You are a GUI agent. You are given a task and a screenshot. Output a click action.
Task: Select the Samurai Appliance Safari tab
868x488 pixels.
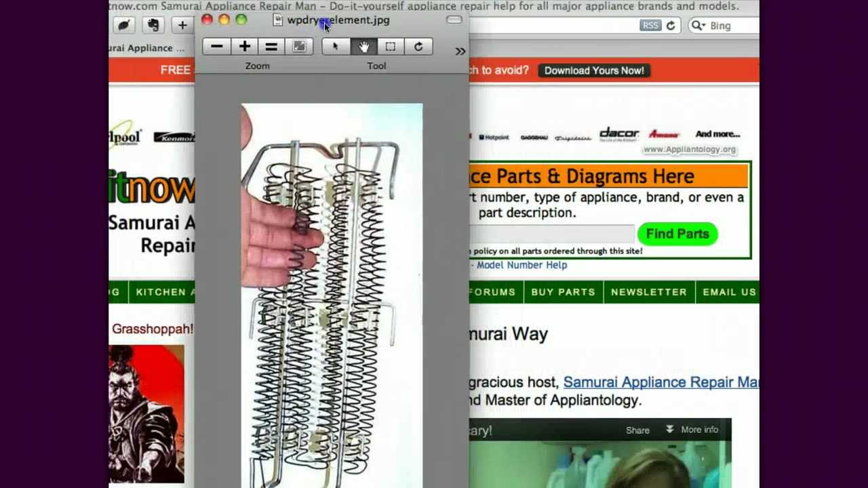(x=146, y=48)
